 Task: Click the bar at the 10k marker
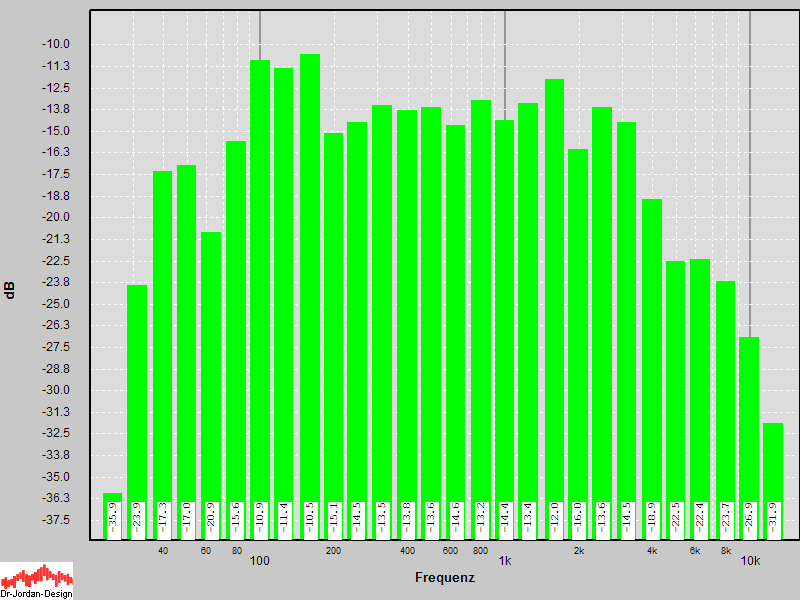click(749, 420)
